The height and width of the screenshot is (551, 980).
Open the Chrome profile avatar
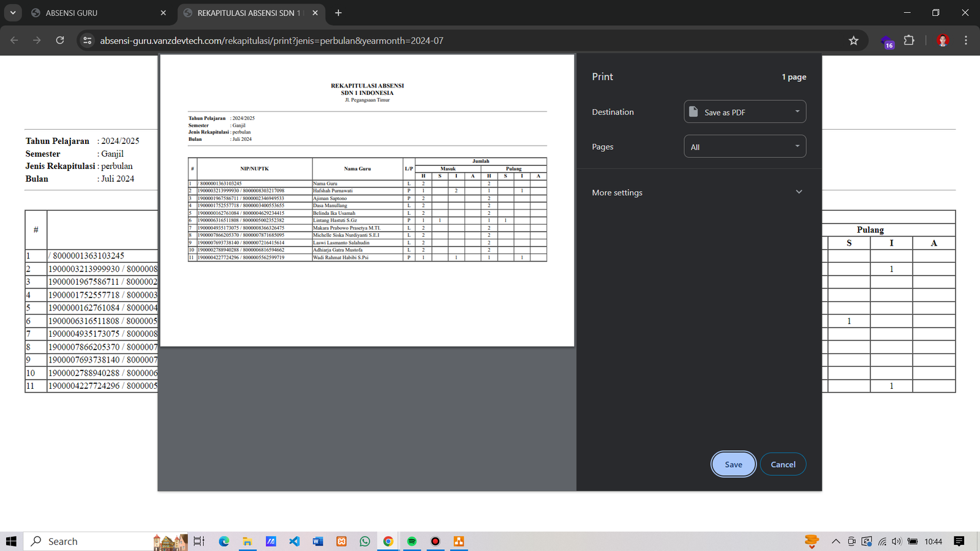(x=943, y=40)
